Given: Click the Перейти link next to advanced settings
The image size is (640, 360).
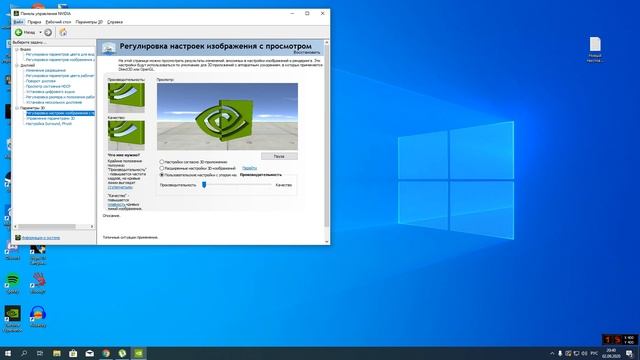Looking at the screenshot, I should (x=249, y=168).
